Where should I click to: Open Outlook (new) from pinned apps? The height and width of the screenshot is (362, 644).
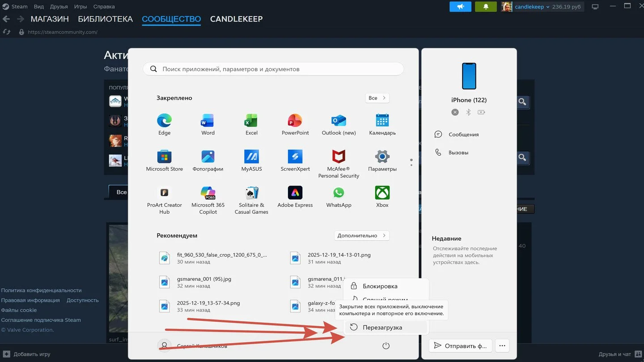(339, 124)
